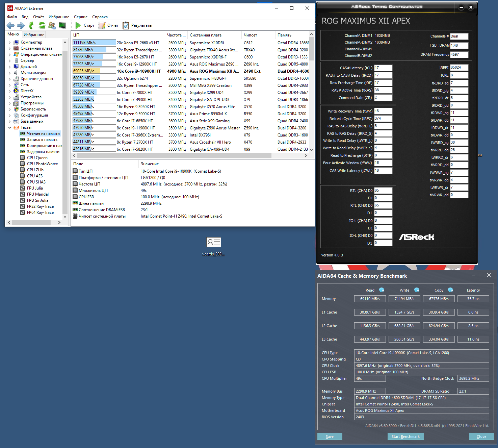Select the Сервер tree icon
The image size is (498, 448).
pyautogui.click(x=16, y=60)
